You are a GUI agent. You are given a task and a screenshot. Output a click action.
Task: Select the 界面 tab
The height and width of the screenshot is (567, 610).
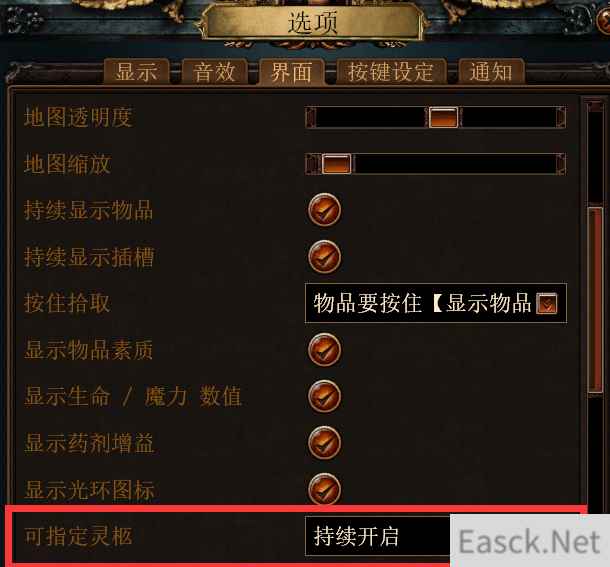(291, 72)
